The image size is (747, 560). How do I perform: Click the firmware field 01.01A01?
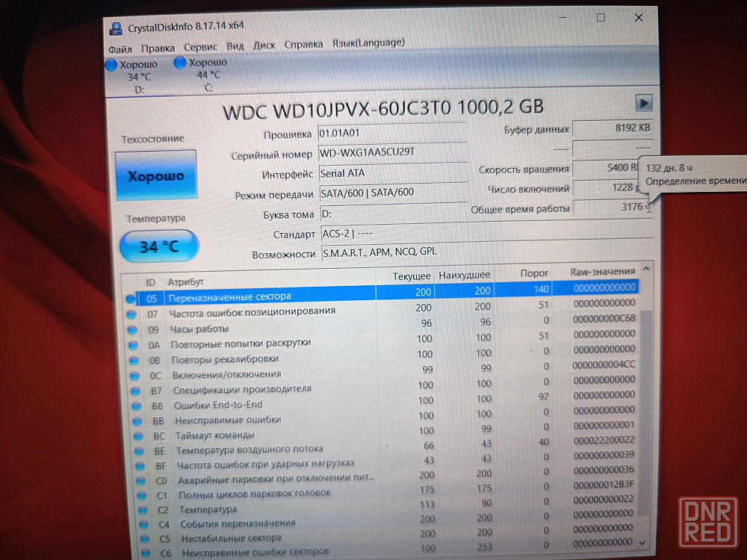pos(392,133)
